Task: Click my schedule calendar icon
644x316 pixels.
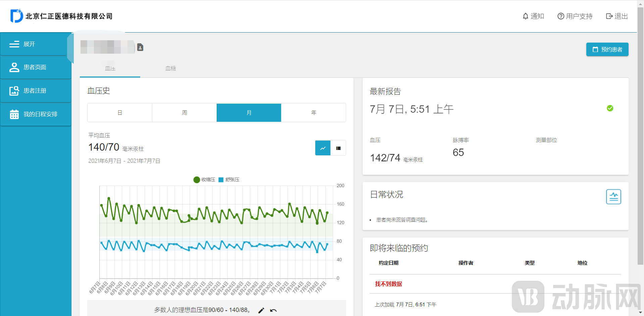Action: pos(14,114)
